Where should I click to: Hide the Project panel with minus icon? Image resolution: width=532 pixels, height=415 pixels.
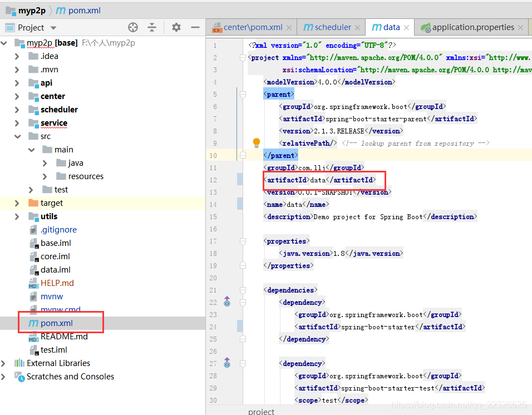pyautogui.click(x=195, y=27)
